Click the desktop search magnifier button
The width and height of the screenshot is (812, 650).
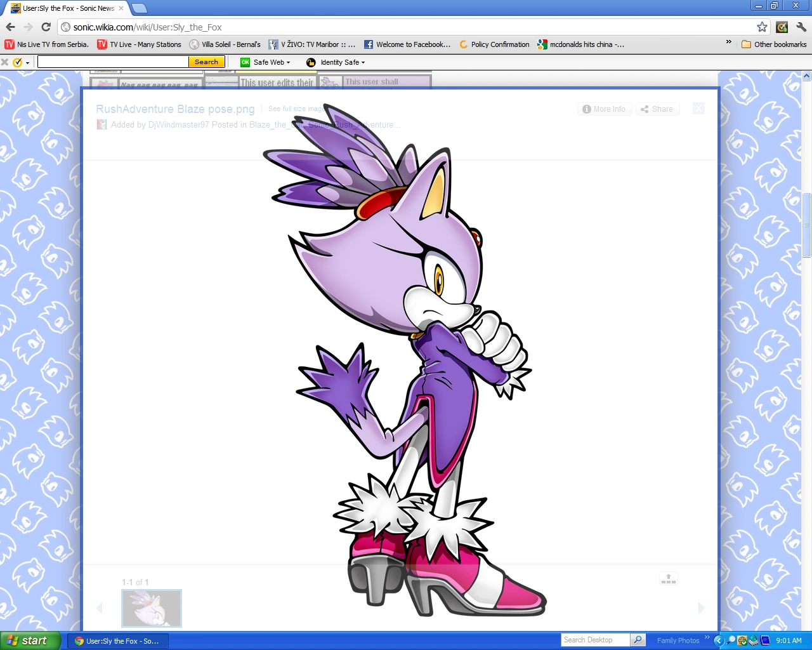tap(638, 640)
